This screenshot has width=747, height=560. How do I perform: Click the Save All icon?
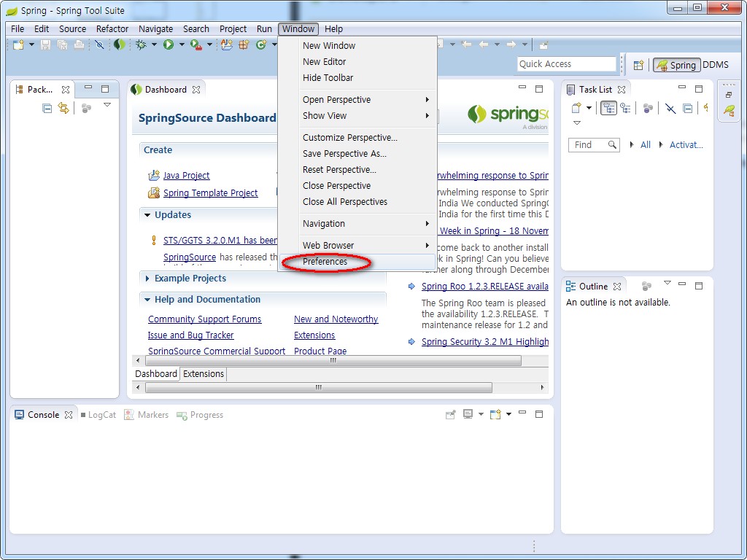(x=63, y=44)
